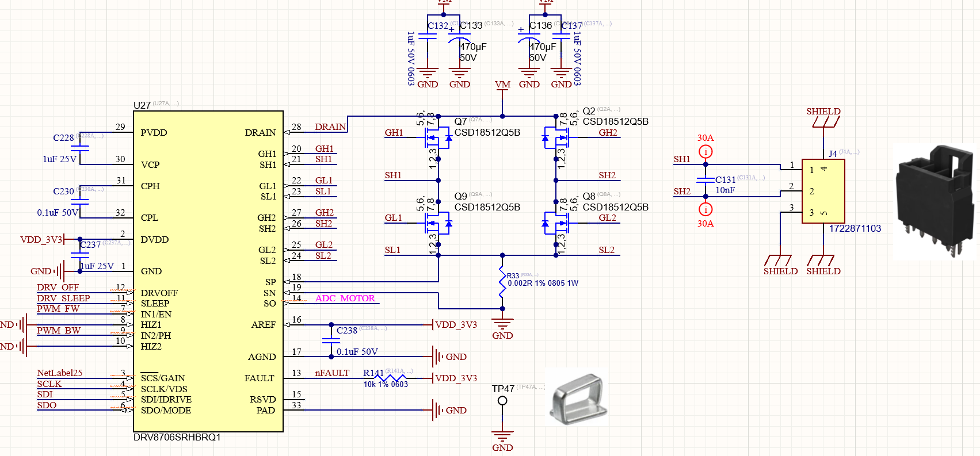The height and width of the screenshot is (456, 980).
Task: Click the '1uF 25V' value under C228
Action: coord(60,159)
